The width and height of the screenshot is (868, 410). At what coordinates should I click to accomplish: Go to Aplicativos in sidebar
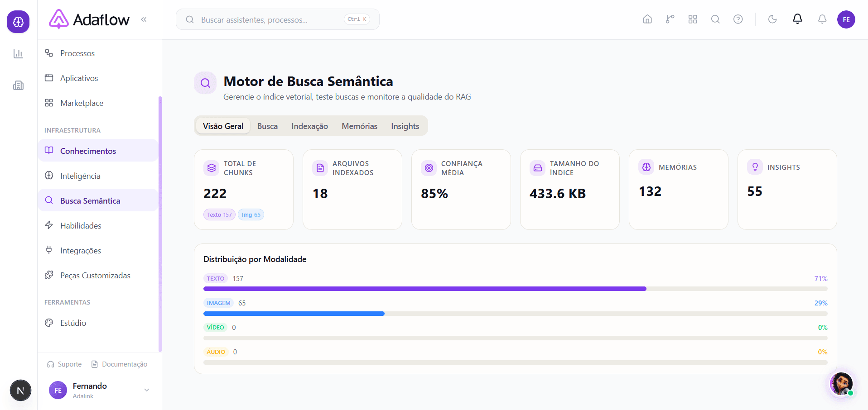tap(98, 78)
